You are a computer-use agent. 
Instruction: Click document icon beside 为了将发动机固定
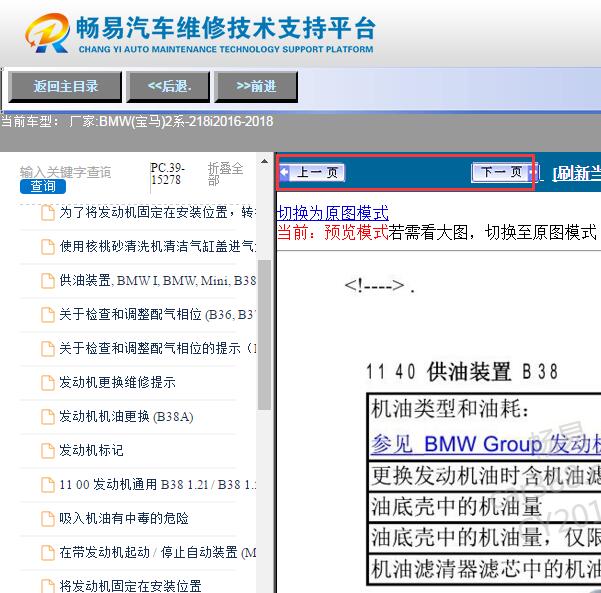tap(48, 213)
